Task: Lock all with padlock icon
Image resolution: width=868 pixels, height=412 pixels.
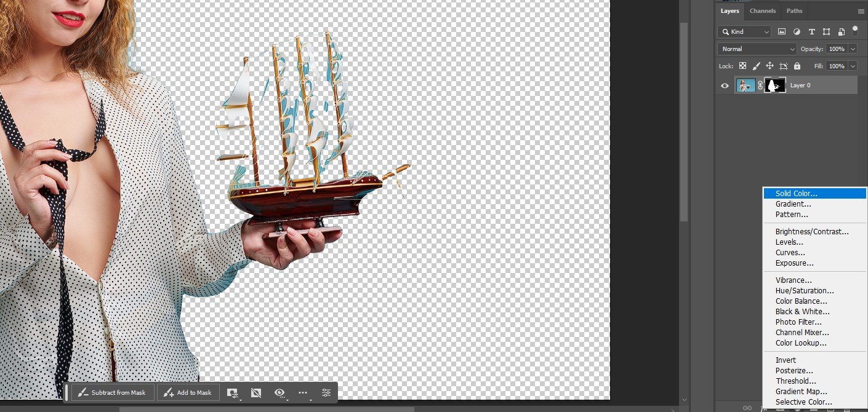Action: (797, 66)
